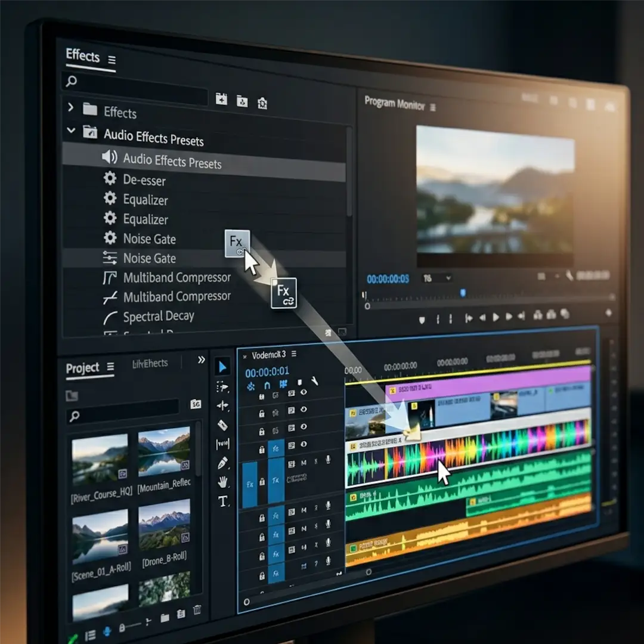644x644 pixels.
Task: Switch to the Effects panel tab
Action: [x=82, y=55]
